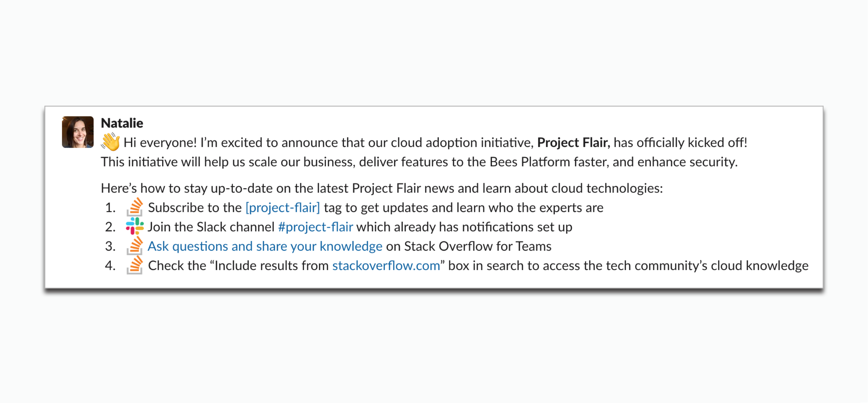Click Stack Overflow icon beside Ask questions
Screen dimensions: 868x403
(x=134, y=246)
